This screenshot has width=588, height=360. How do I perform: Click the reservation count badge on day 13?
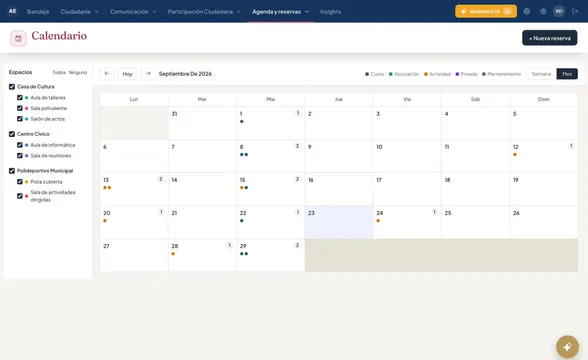click(161, 179)
